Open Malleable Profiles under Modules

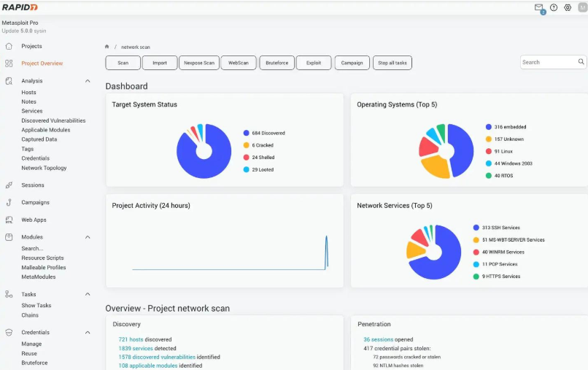click(44, 267)
